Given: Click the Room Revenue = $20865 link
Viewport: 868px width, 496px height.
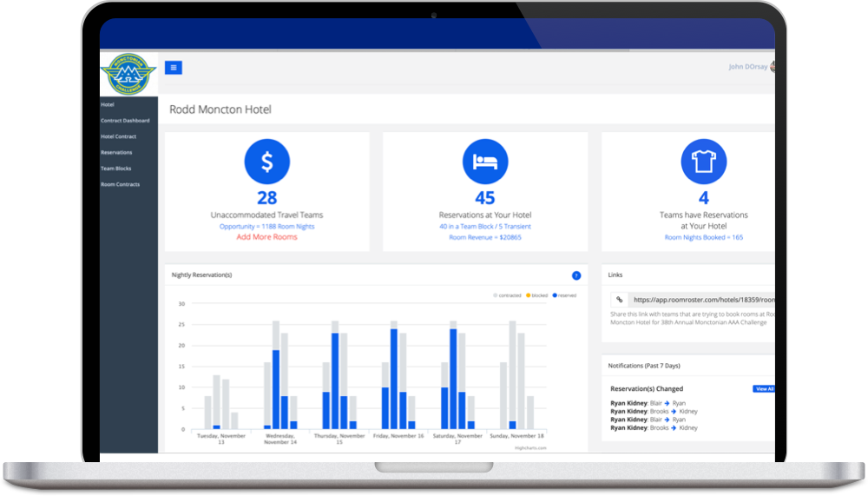Looking at the screenshot, I should (x=485, y=237).
